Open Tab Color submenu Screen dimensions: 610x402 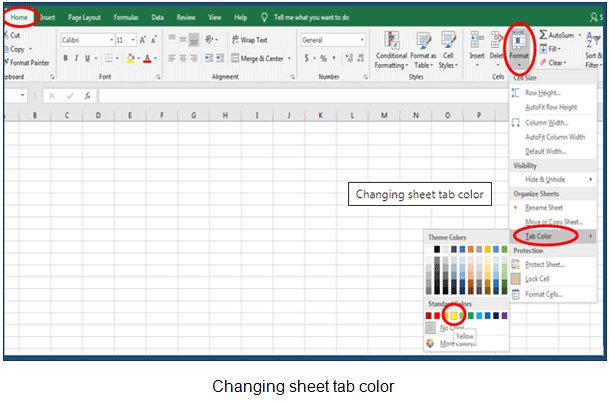point(552,236)
